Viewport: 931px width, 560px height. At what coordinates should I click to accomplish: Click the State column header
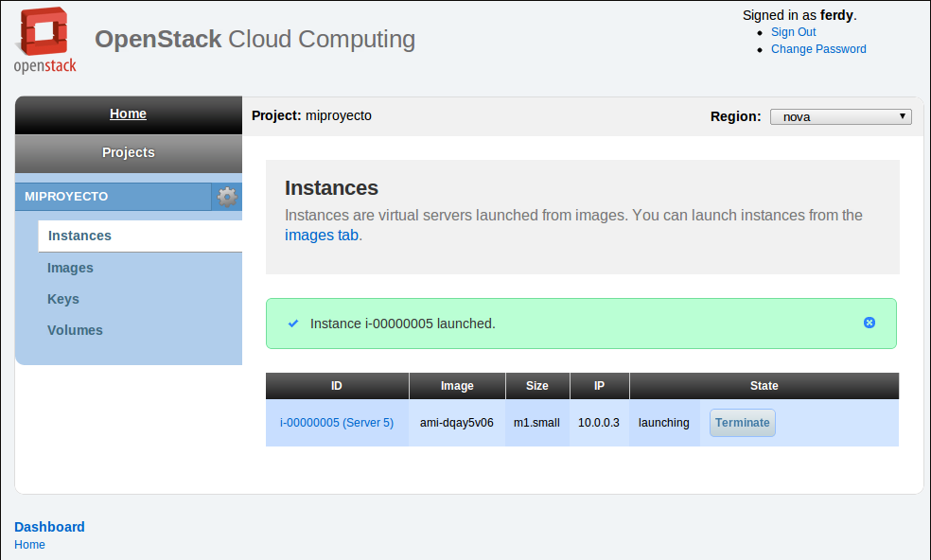point(764,386)
